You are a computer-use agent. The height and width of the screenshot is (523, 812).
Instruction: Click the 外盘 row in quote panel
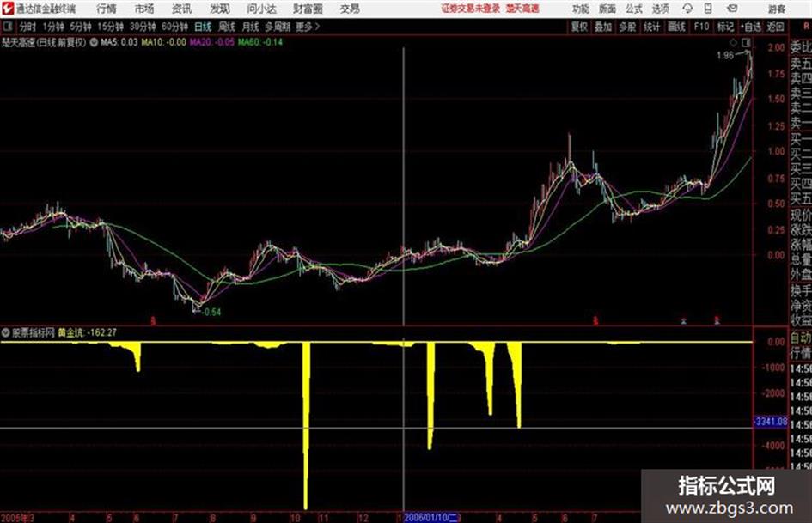point(801,274)
